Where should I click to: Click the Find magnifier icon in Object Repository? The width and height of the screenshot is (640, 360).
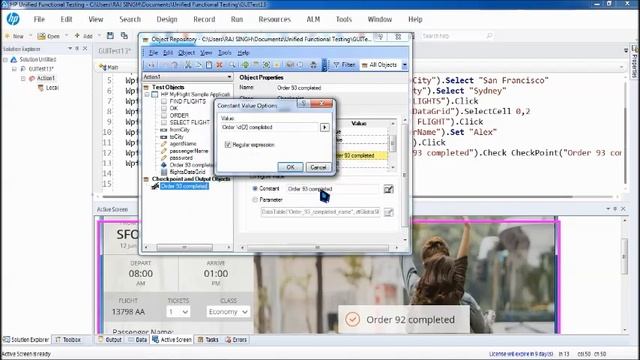pos(232,65)
